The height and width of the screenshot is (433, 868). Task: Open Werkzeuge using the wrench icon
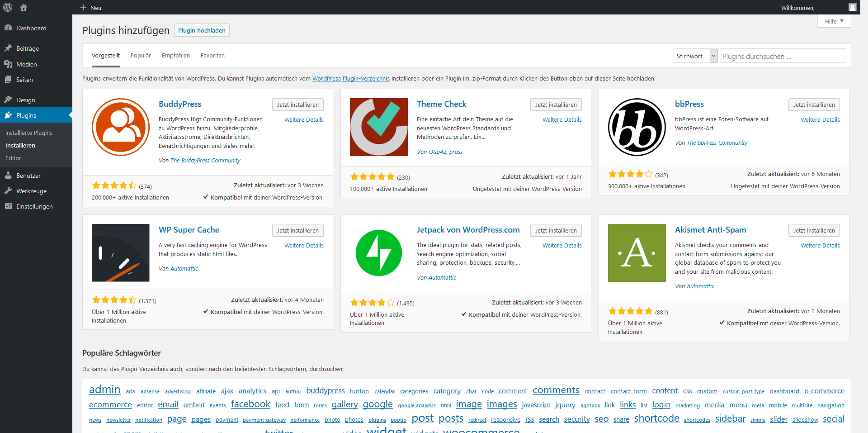[x=9, y=190]
